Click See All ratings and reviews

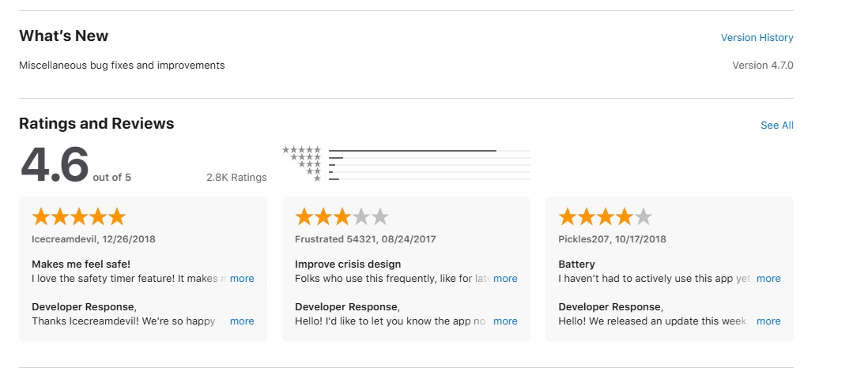[776, 126]
